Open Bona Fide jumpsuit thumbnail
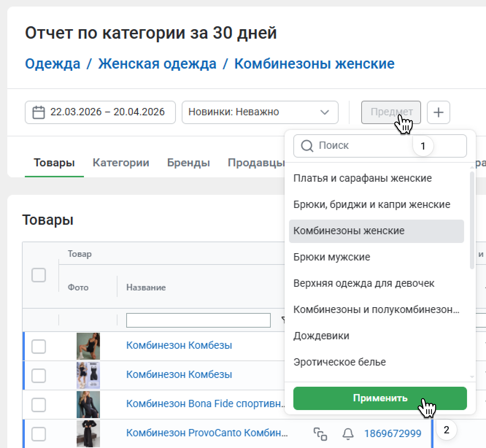This screenshot has width=486, height=448. click(88, 404)
